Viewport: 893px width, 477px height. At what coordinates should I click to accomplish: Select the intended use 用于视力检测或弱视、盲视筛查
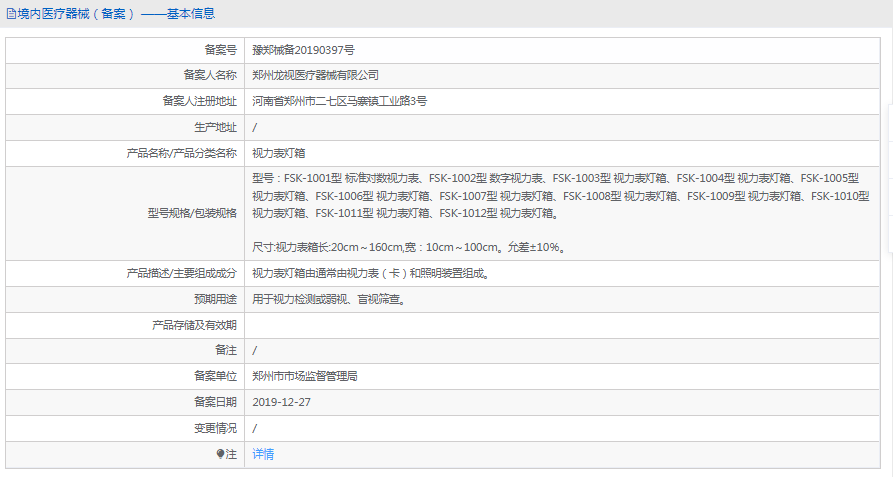[329, 299]
